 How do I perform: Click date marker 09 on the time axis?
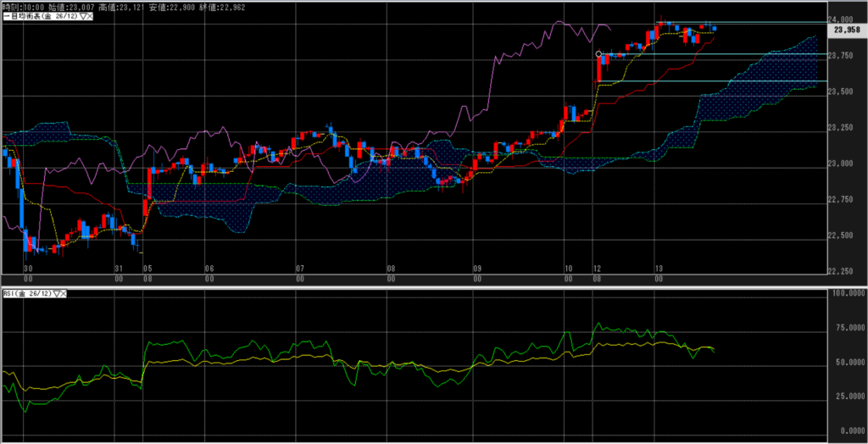click(x=478, y=268)
